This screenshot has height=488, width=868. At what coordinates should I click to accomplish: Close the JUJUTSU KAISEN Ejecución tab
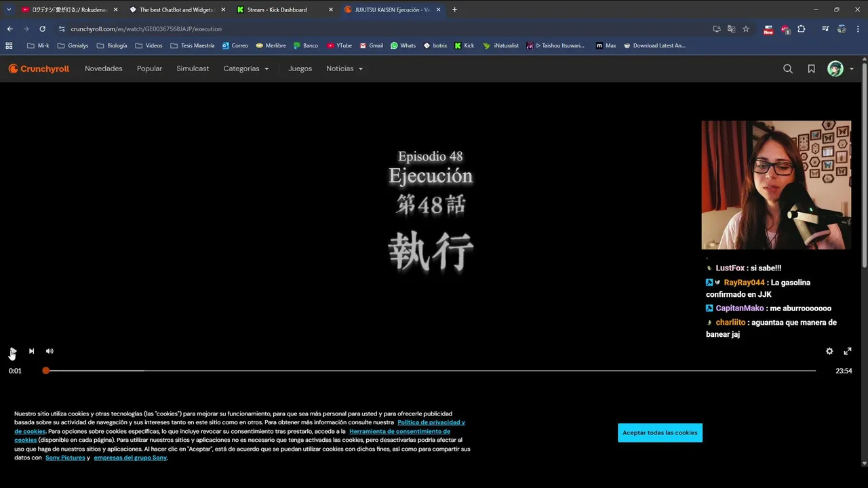tap(438, 9)
